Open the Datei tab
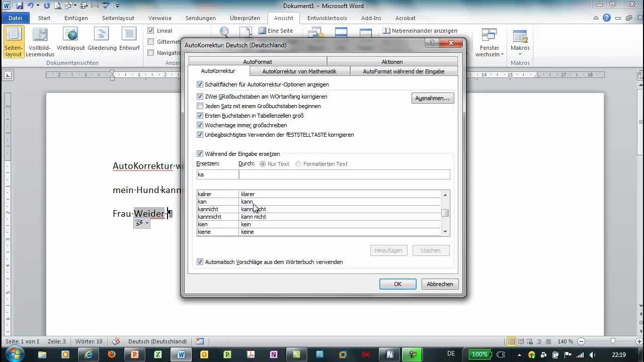644x362 pixels. point(16,18)
